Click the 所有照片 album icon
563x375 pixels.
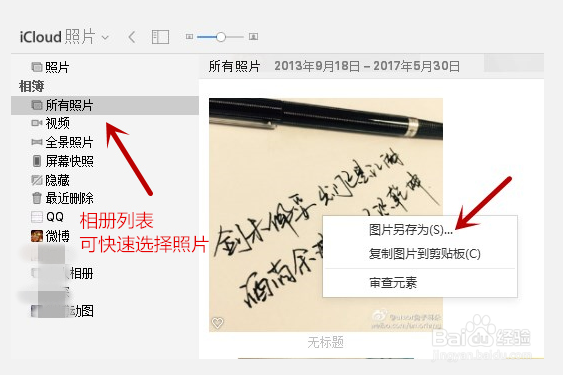click(x=37, y=105)
